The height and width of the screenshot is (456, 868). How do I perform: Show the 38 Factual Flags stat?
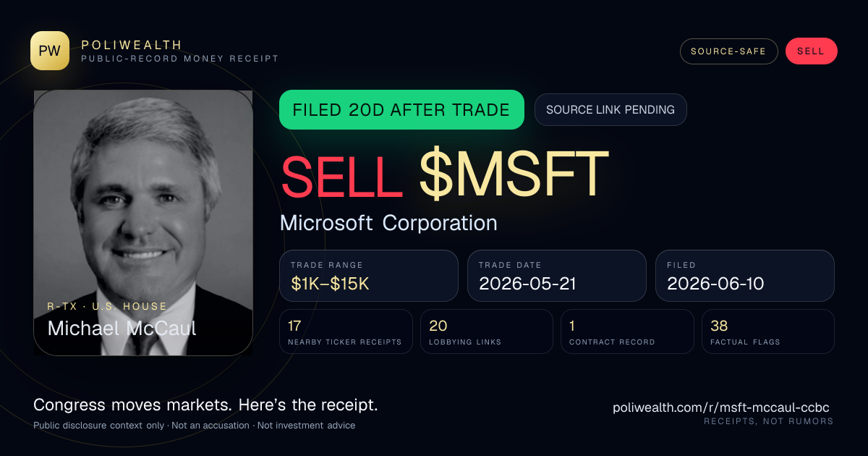tap(768, 332)
